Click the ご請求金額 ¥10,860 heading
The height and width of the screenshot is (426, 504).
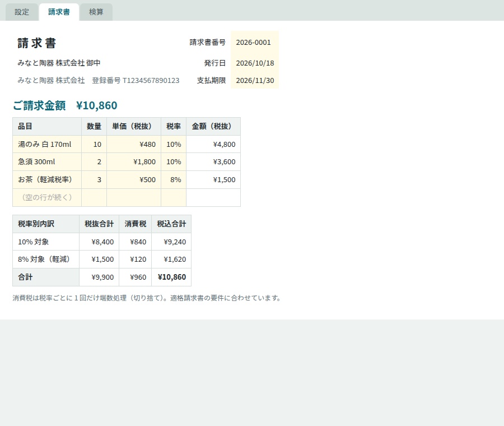click(x=66, y=105)
